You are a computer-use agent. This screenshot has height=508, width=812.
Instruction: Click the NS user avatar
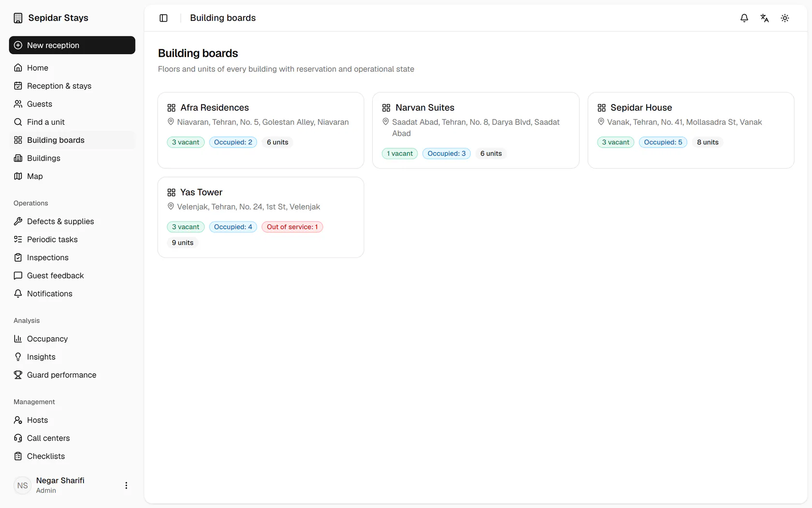coord(23,485)
